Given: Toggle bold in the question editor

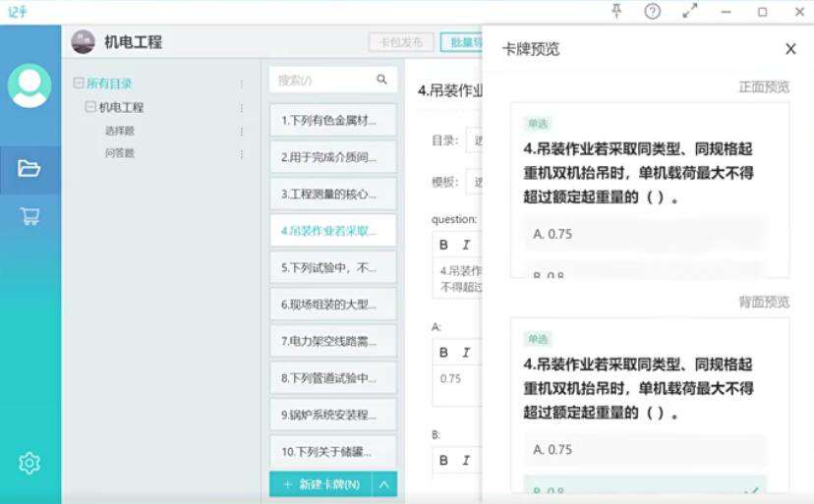Looking at the screenshot, I should pyautogui.click(x=443, y=245).
